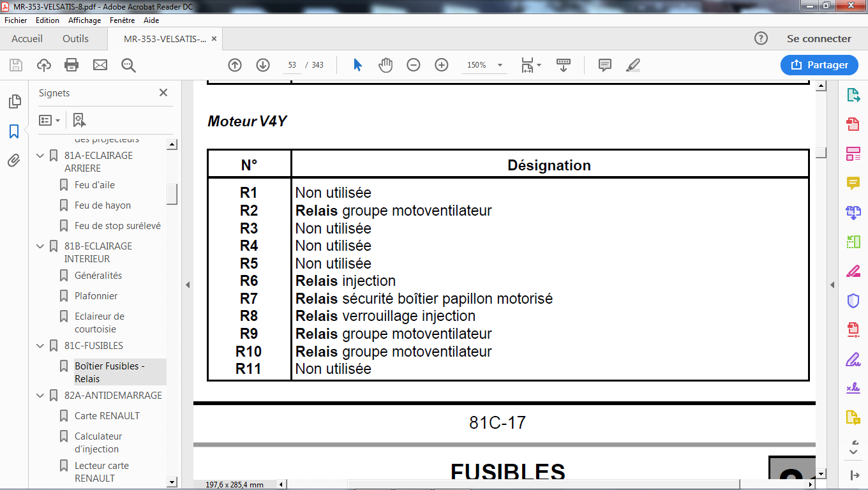Collapse the 82A-ANTIDEMARRAGE bookmark group
Viewport: 868px width, 490px height.
click(41, 396)
